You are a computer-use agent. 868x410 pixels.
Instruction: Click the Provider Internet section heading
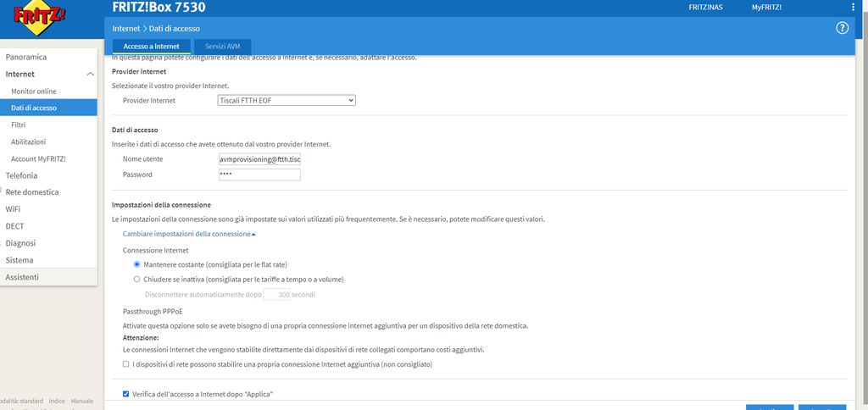[140, 71]
